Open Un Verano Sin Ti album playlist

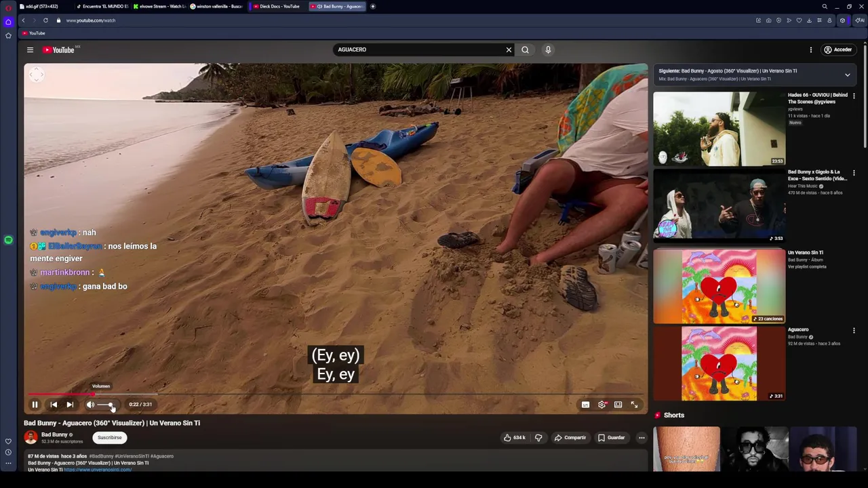coord(719,287)
